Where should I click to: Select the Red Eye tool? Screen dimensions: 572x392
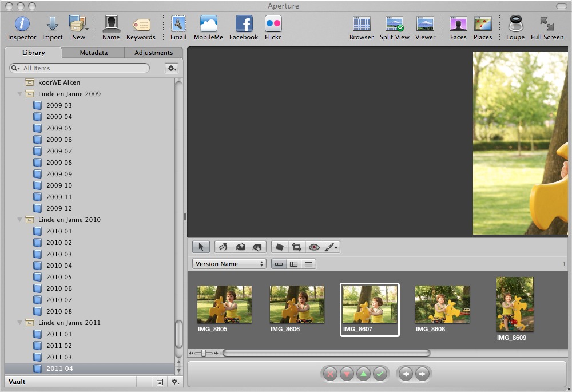point(313,247)
